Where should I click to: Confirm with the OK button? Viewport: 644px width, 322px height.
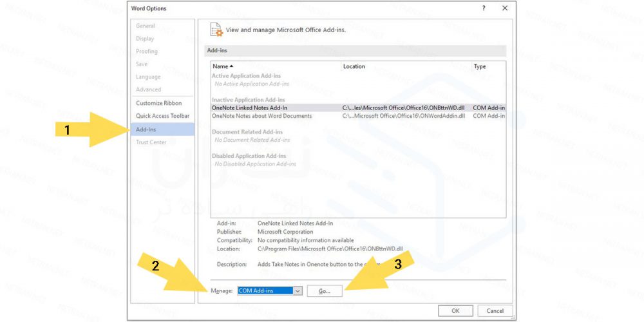point(455,311)
